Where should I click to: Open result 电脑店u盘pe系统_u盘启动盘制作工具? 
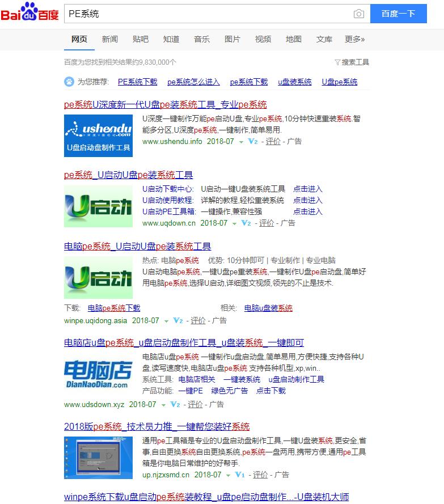[184, 342]
